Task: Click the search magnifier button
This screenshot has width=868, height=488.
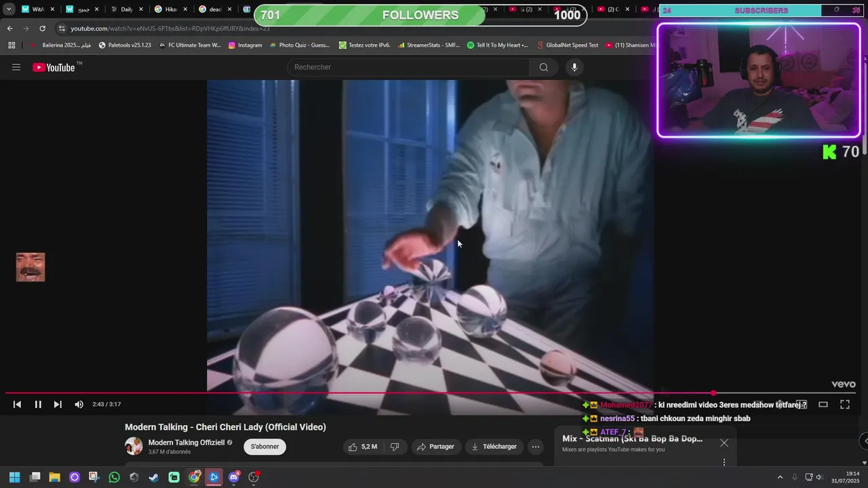Action: (x=543, y=67)
